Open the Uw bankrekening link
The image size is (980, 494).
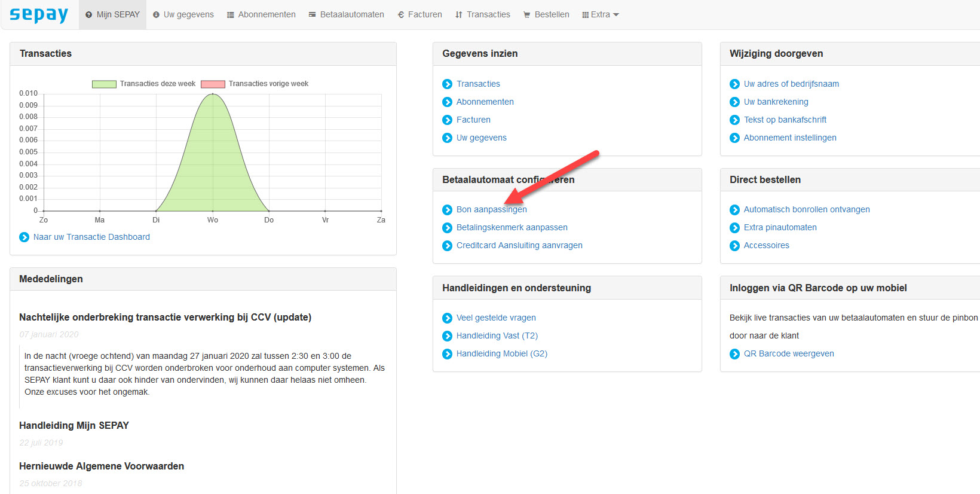[x=776, y=102]
